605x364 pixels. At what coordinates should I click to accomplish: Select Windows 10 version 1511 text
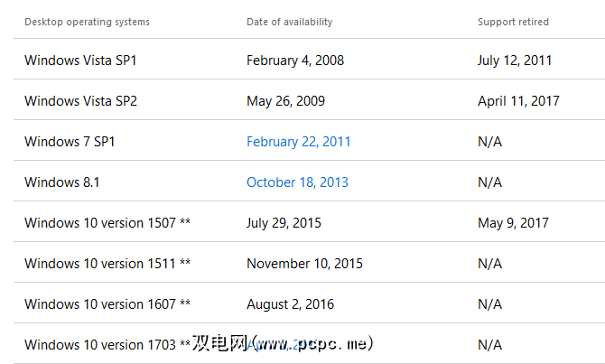pyautogui.click(x=107, y=264)
